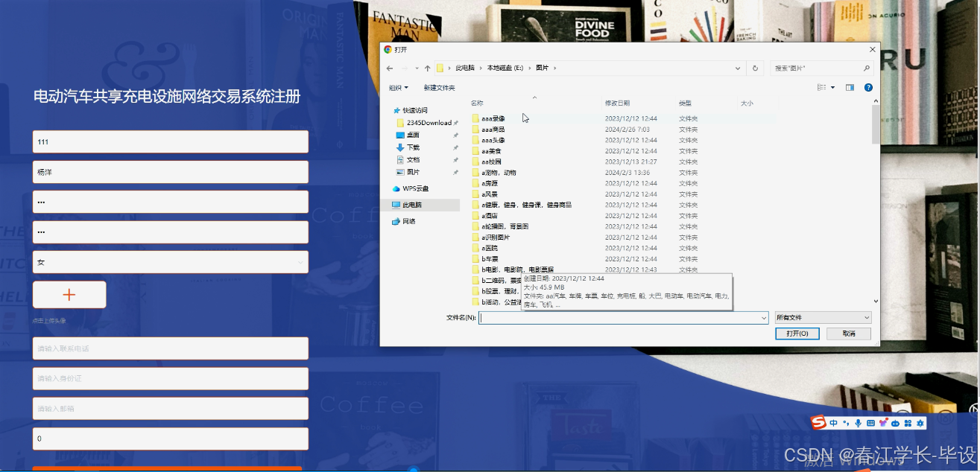Open the Sogou skin shirt icon
This screenshot has height=472, width=980.
point(883,423)
